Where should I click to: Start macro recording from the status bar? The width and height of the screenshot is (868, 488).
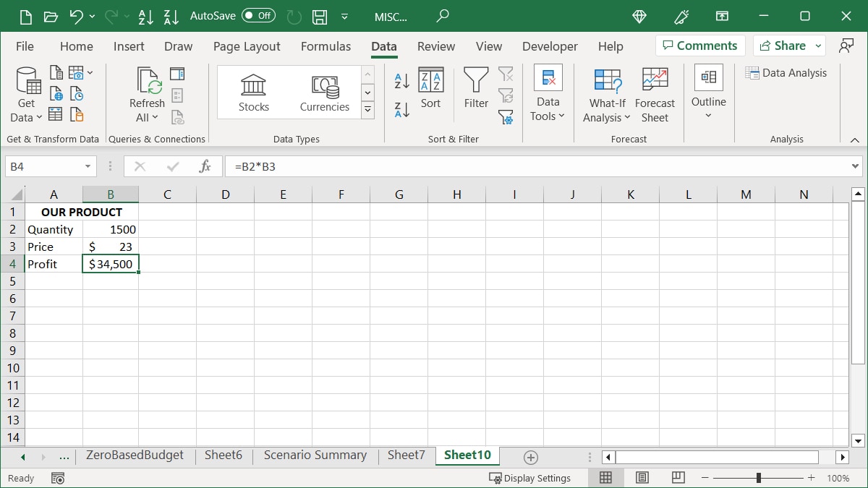pyautogui.click(x=57, y=478)
